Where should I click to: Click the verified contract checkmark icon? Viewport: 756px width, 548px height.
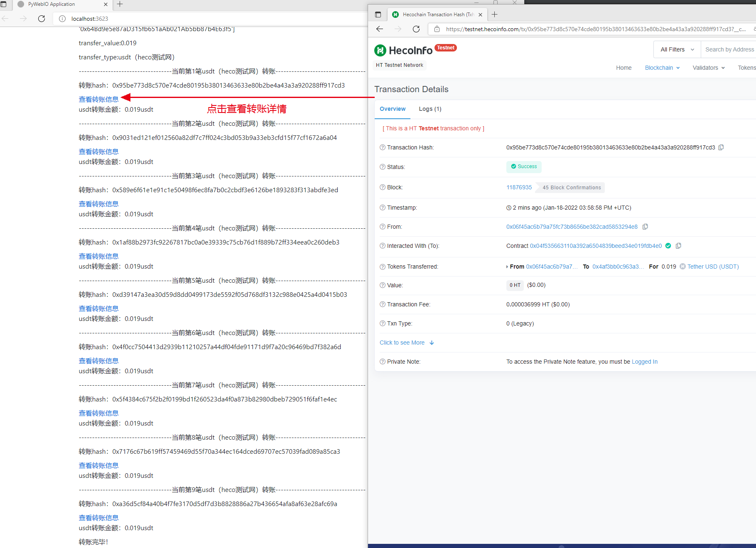(668, 246)
